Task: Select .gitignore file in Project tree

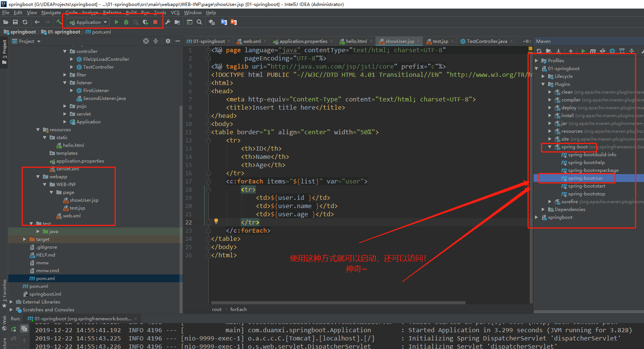Action: (46, 247)
